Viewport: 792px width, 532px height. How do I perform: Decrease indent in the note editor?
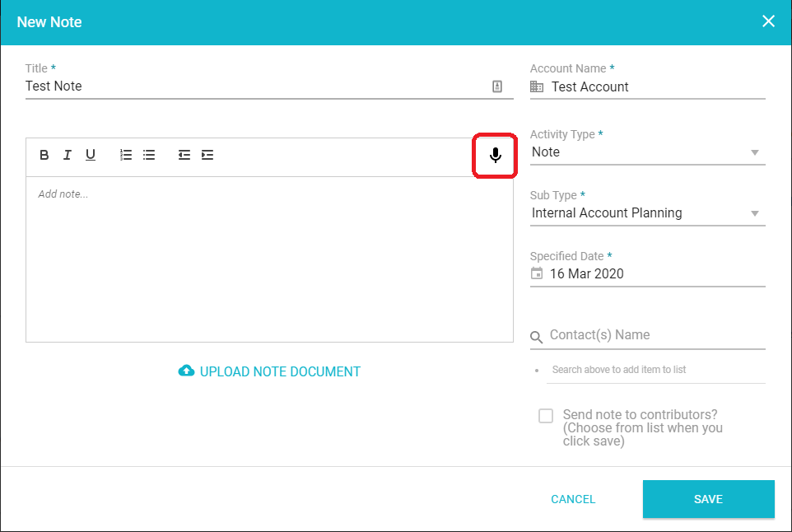[x=184, y=155]
